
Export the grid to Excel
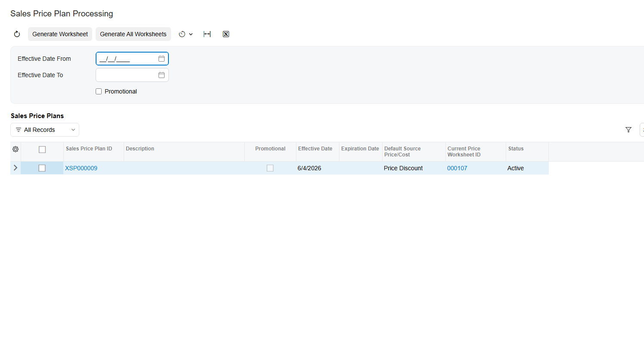click(226, 34)
